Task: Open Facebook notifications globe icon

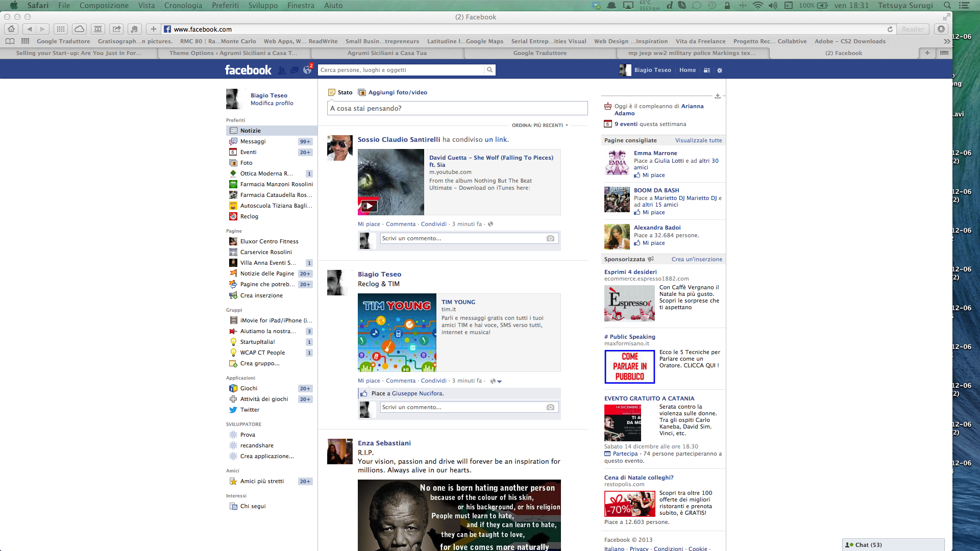Action: pyautogui.click(x=307, y=70)
